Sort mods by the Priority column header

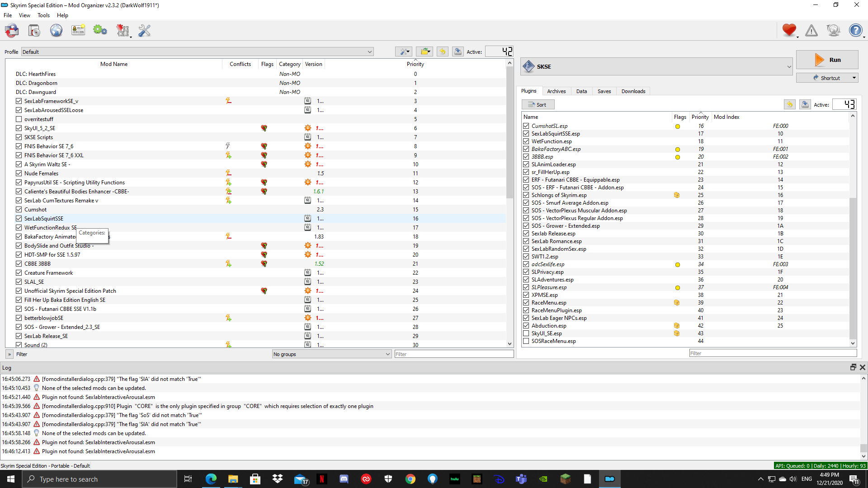(x=415, y=64)
